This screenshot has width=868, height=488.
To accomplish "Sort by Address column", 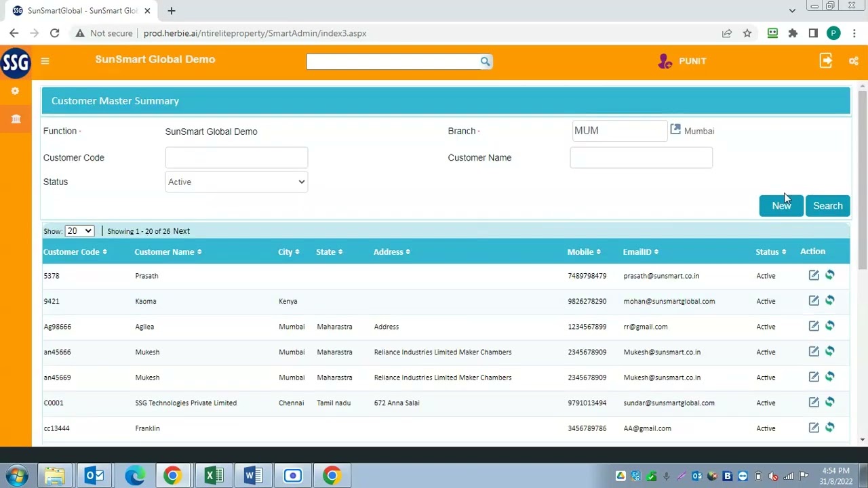I will click(391, 252).
